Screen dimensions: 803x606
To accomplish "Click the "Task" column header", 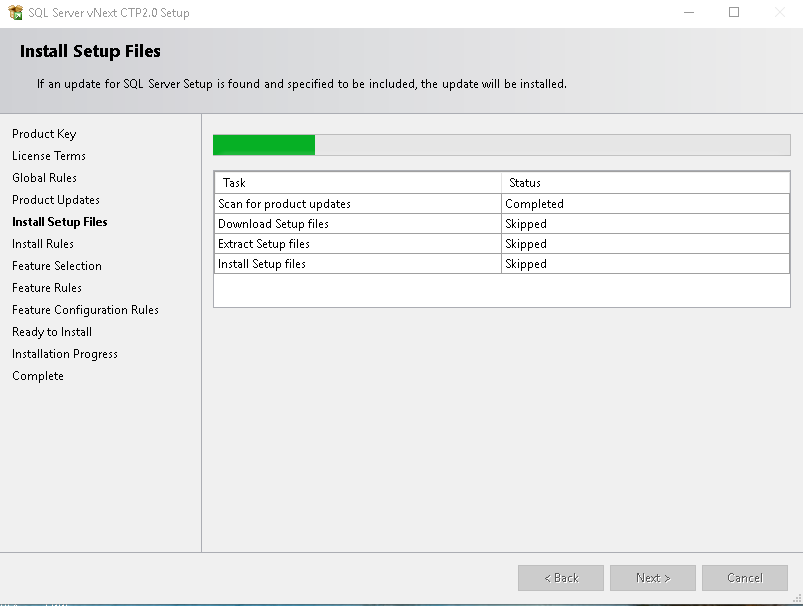I will [230, 183].
